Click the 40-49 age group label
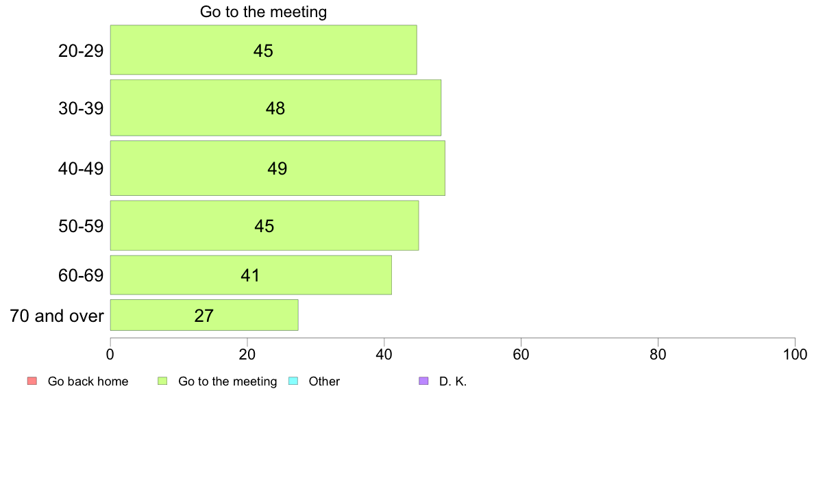This screenshot has width=814, height=504. [x=81, y=168]
